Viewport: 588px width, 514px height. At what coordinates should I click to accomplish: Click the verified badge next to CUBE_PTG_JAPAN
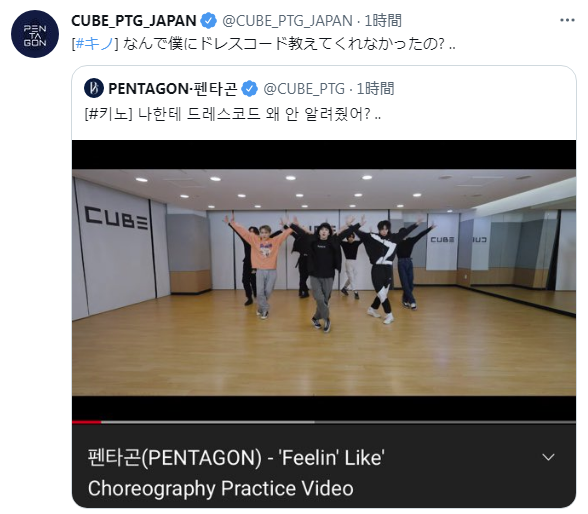[x=209, y=21]
